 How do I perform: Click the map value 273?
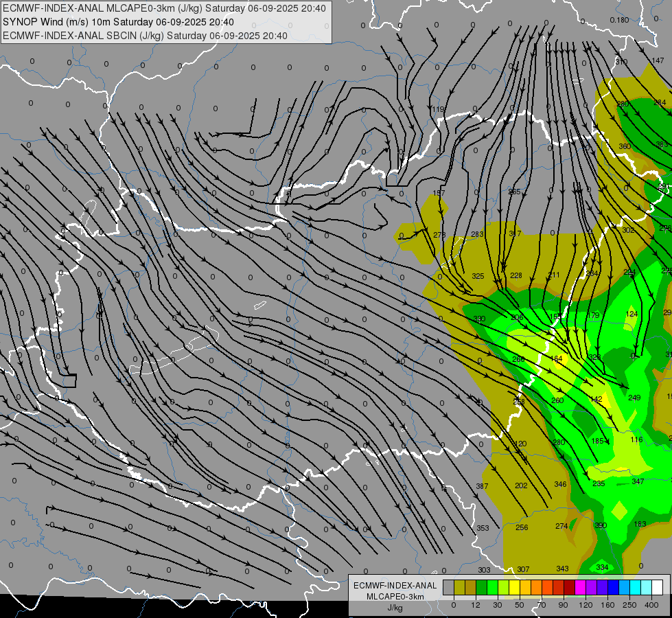(x=439, y=235)
